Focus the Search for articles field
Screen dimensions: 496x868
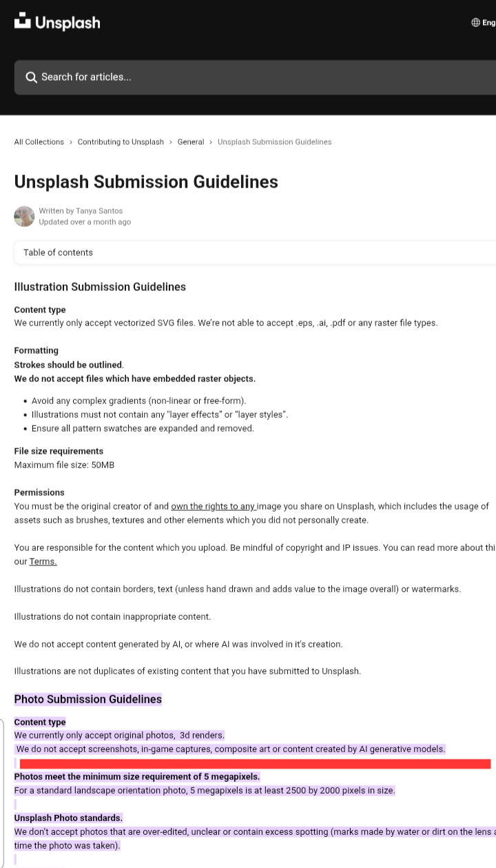(262, 77)
